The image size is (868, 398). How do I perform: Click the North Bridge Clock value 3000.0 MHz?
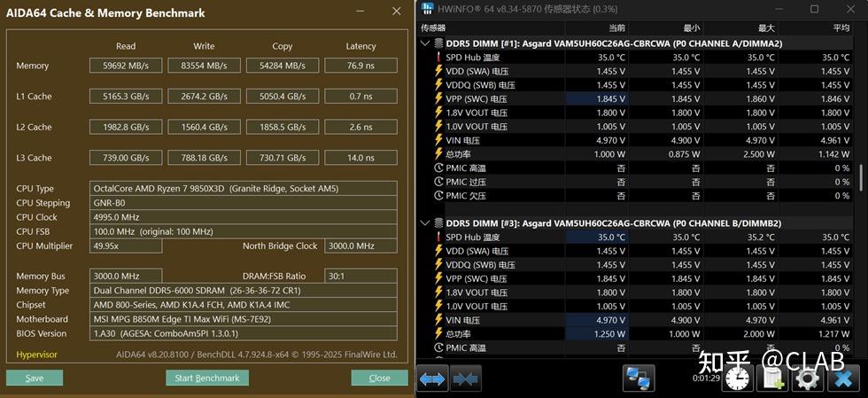click(361, 246)
